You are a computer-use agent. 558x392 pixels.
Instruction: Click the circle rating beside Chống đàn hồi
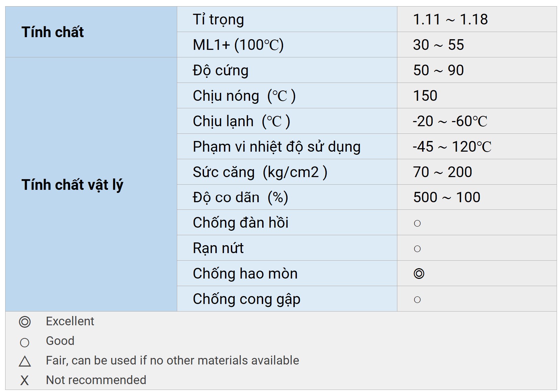coord(417,224)
